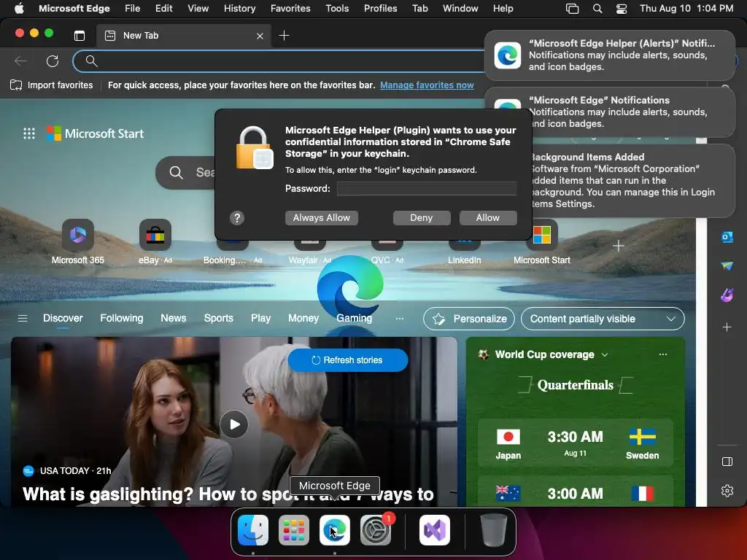
Task: Click Deny in keychain dialog
Action: click(x=422, y=217)
